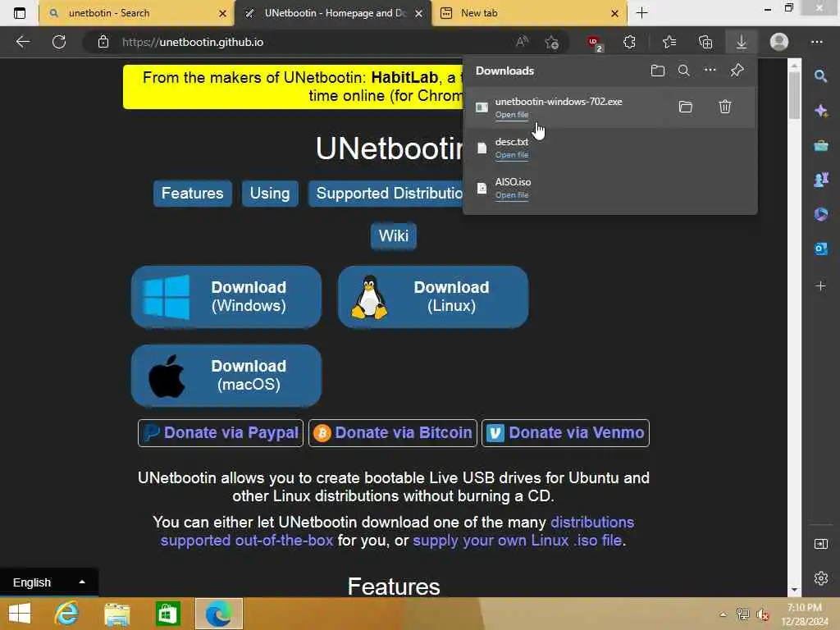Open Microsoft Store from taskbar
The width and height of the screenshot is (840, 630).
pyautogui.click(x=168, y=614)
